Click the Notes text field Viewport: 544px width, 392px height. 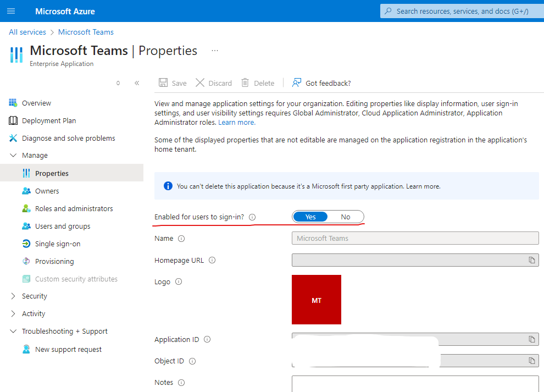coord(415,384)
